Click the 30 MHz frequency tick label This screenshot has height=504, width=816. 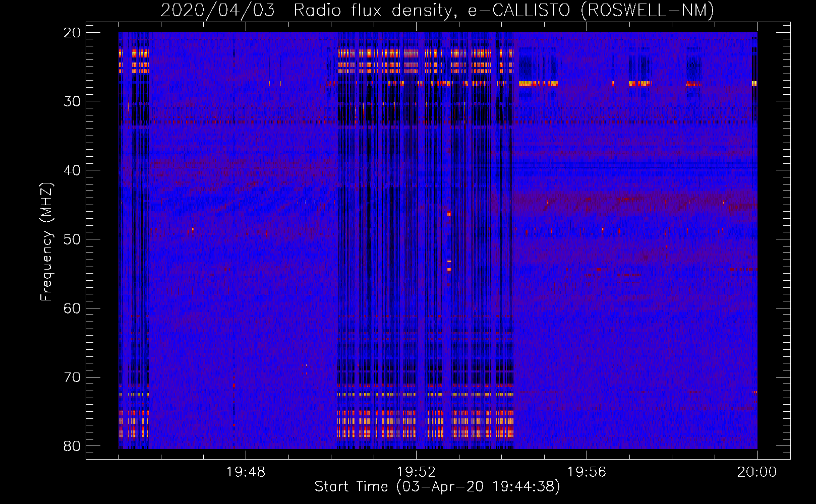click(x=72, y=102)
